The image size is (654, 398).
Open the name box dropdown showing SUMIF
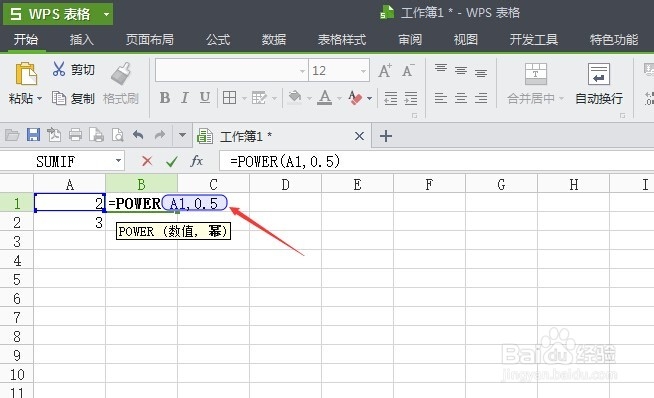[x=118, y=161]
